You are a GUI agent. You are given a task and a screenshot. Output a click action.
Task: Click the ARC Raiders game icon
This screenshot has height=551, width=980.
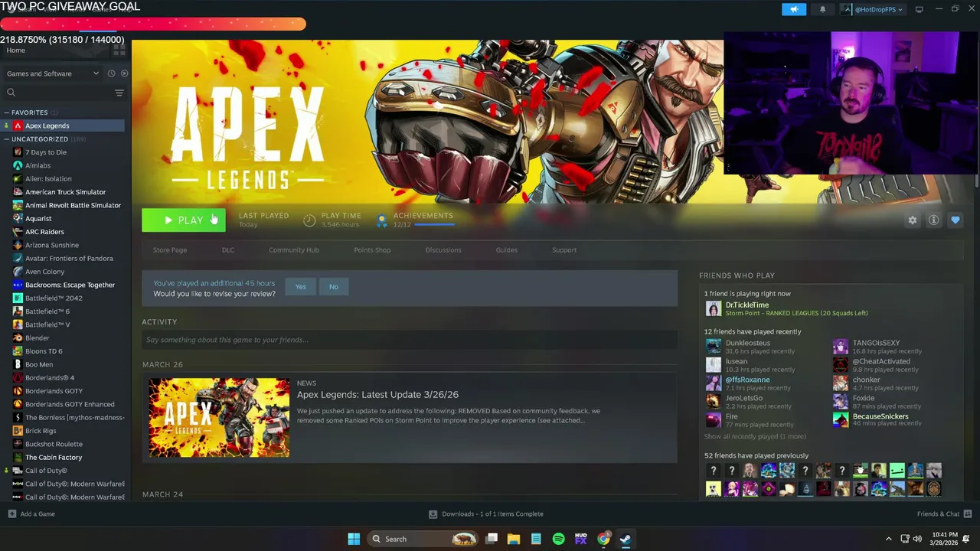coord(18,232)
